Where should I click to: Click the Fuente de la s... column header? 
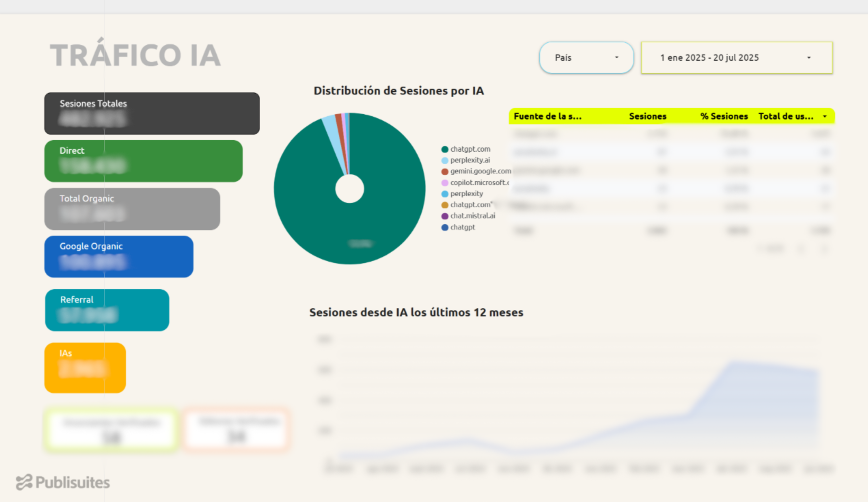coord(548,116)
